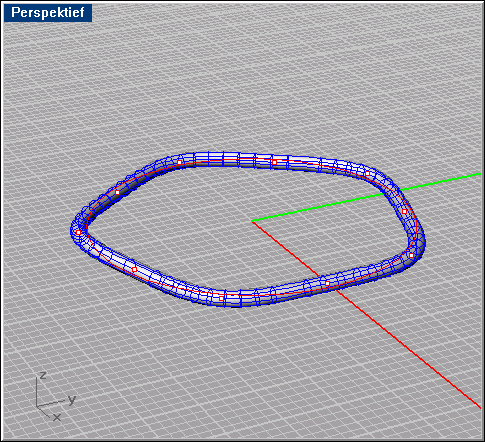Click the Z label on the world axis icon
The image size is (485, 442).
42,375
